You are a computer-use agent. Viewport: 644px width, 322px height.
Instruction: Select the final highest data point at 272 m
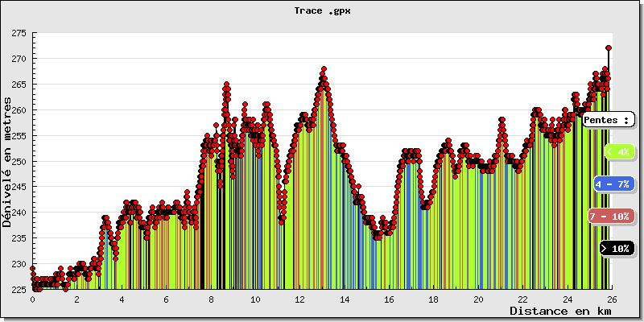(x=609, y=48)
